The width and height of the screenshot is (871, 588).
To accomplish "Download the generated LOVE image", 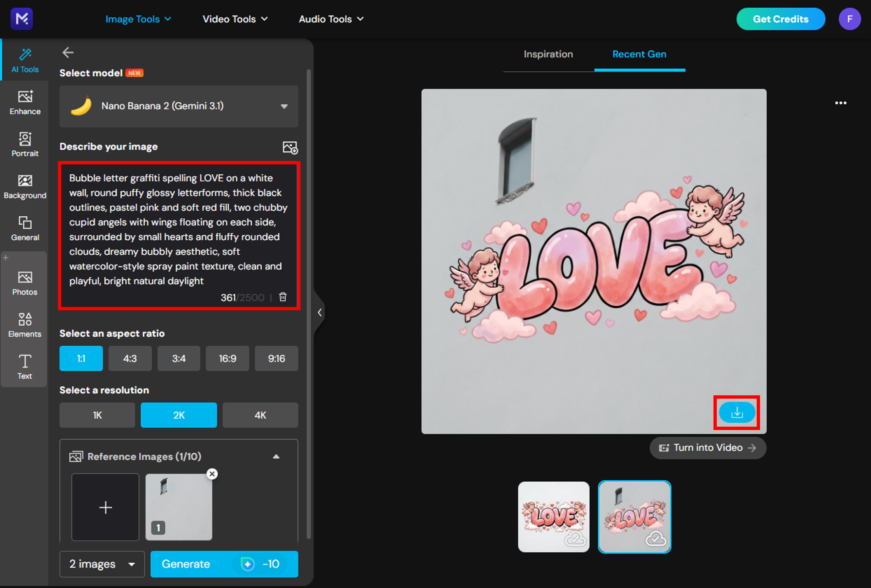I will point(736,413).
